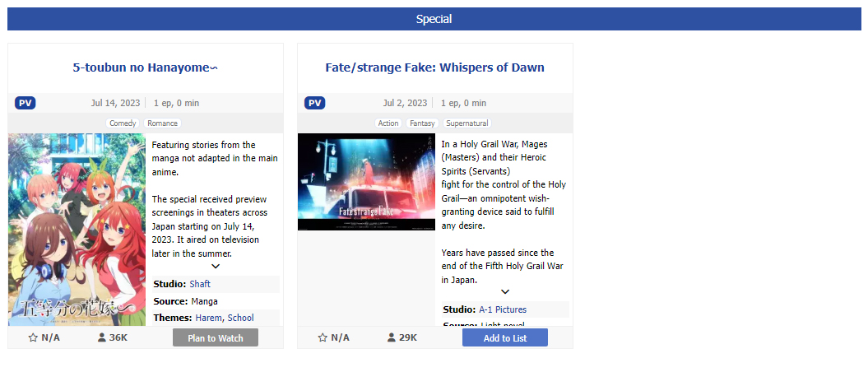Open Fate/strange Fake: Whispers of Dawn title link
Screen dimensions: 868x386
(x=435, y=67)
